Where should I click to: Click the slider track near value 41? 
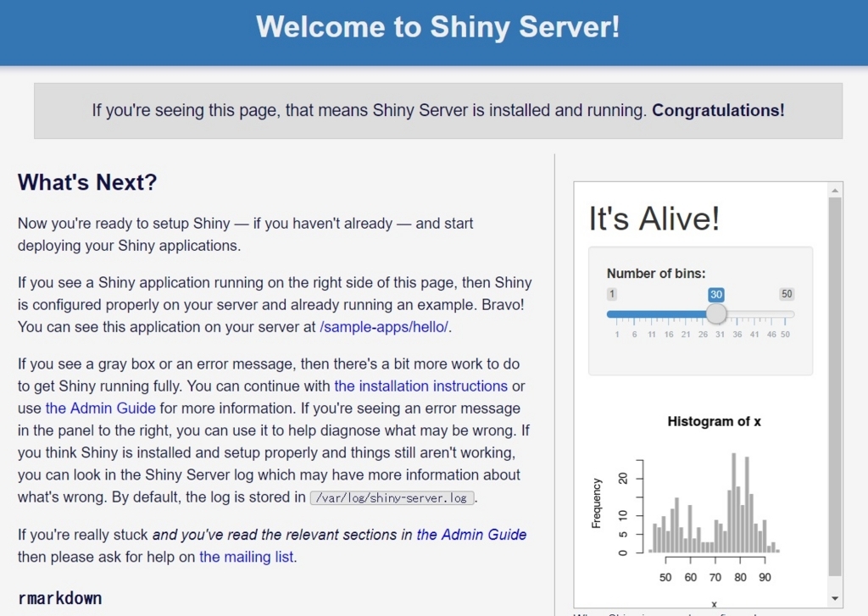pos(754,314)
